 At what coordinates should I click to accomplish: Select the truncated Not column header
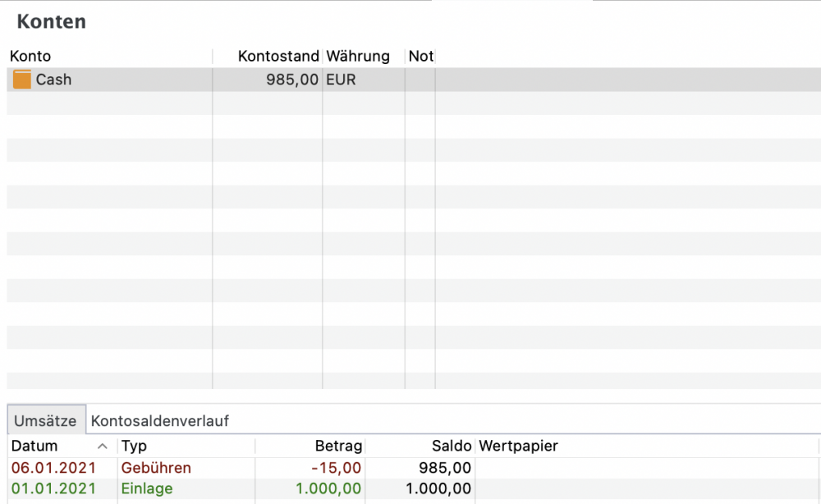[420, 57]
